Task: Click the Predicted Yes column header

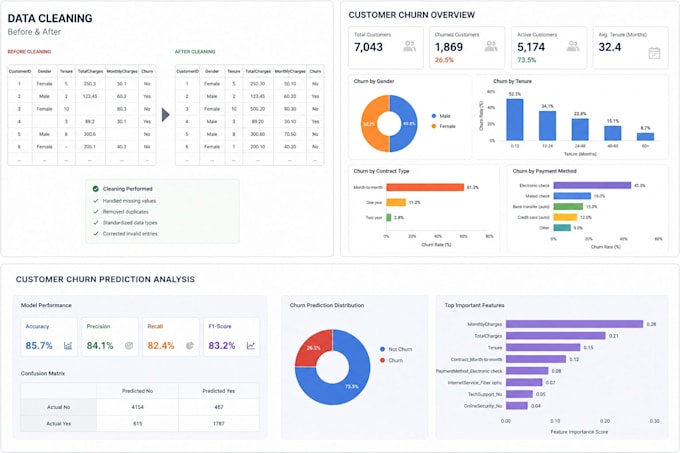Action: tap(219, 391)
